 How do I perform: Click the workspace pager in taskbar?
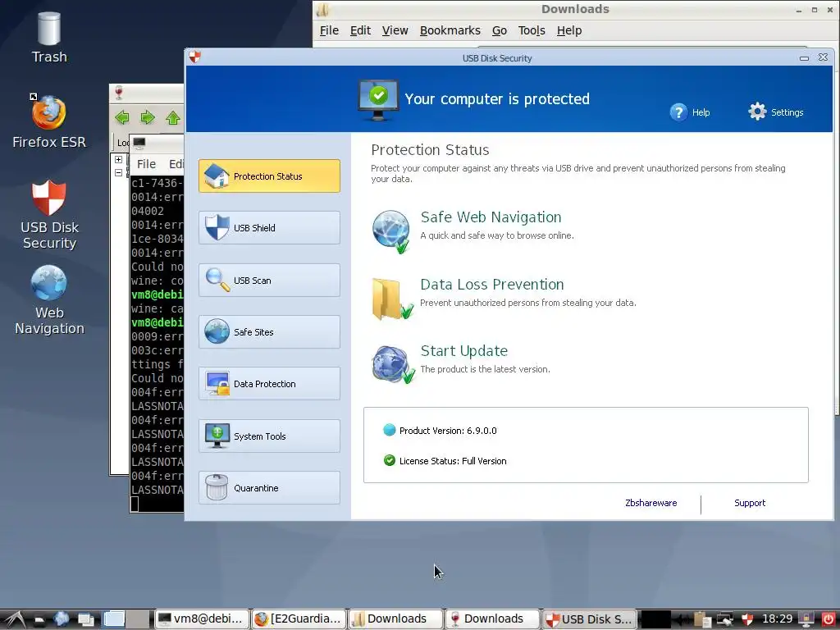pos(126,619)
